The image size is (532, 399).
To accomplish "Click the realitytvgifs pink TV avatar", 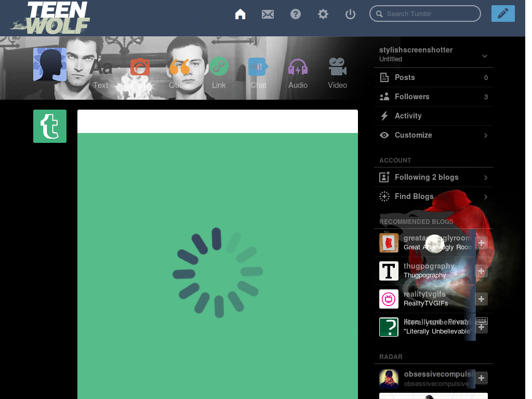I will coord(389,299).
